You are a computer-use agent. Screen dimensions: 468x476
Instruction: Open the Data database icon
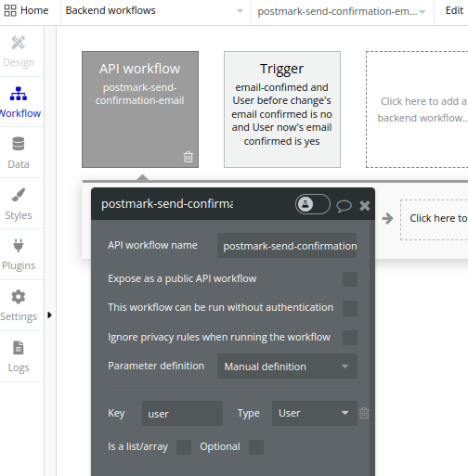[x=19, y=144]
